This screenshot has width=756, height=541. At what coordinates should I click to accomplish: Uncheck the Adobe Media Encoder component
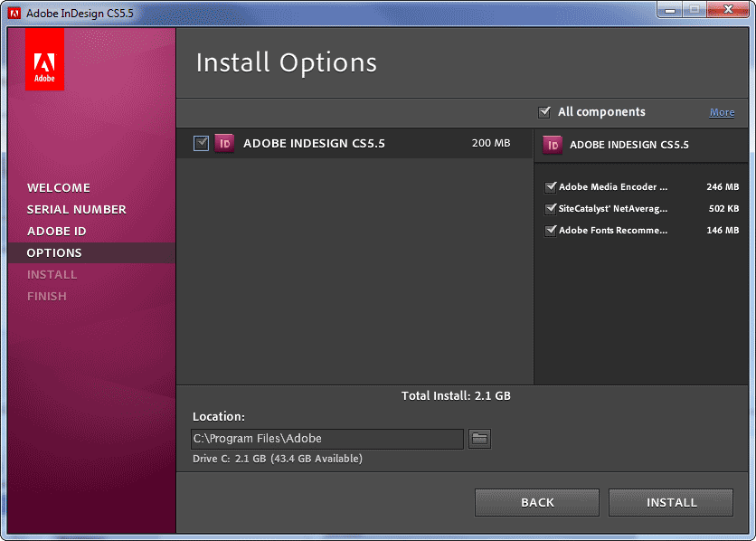point(550,187)
